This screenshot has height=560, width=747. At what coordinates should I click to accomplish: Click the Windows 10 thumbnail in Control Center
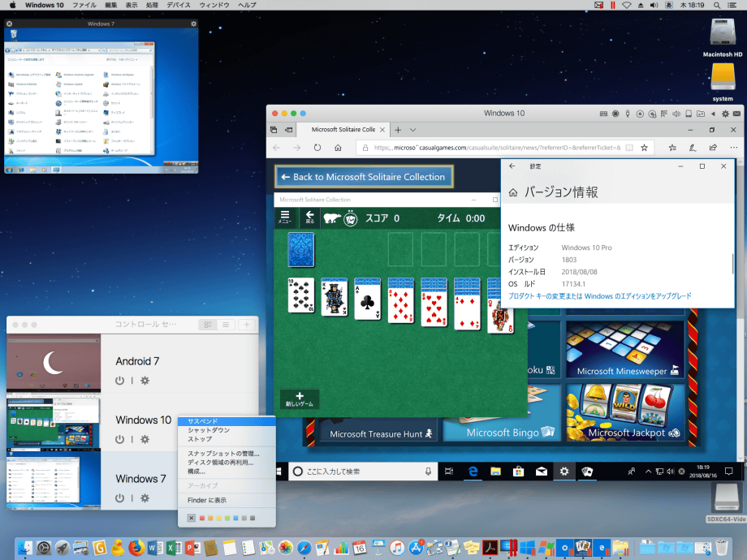tap(54, 422)
